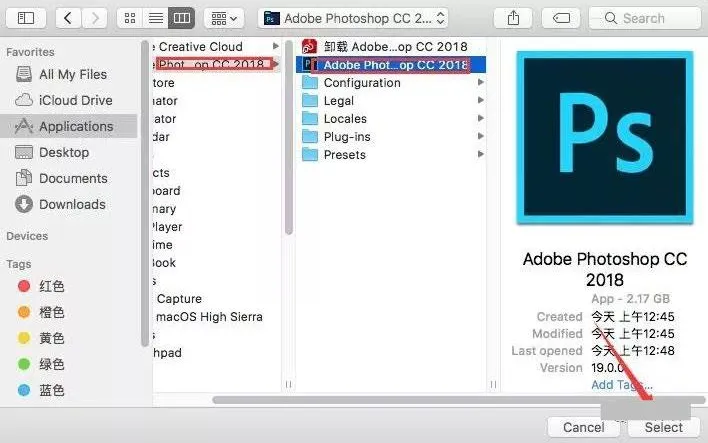Open Desktop in the sidebar
708x443 pixels.
tap(69, 152)
